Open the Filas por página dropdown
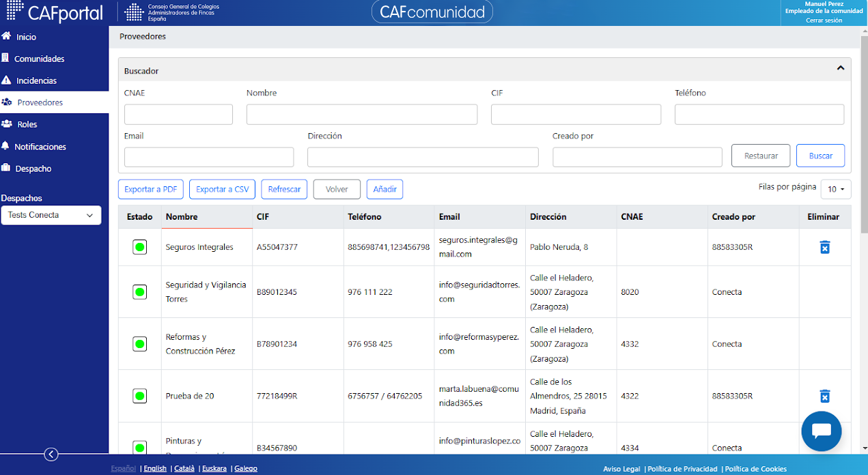The height and width of the screenshot is (475, 868). (836, 189)
